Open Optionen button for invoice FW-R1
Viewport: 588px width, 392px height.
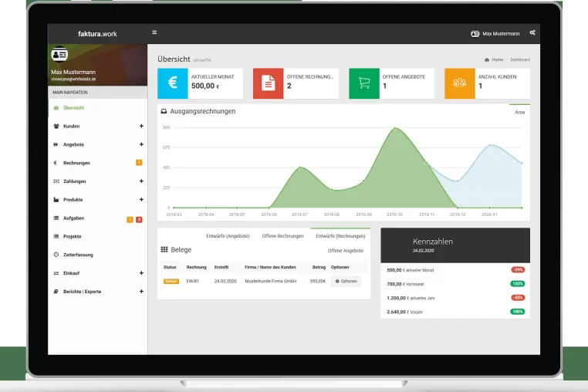pyautogui.click(x=346, y=282)
